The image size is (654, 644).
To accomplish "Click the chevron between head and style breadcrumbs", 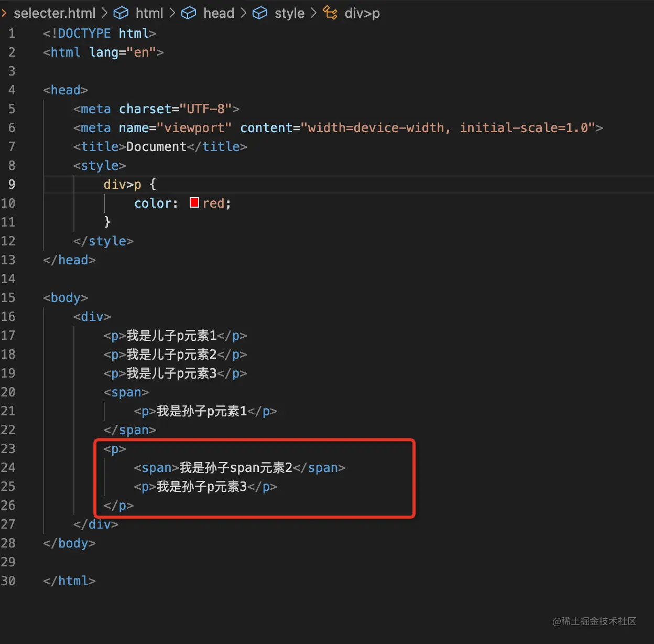I will click(x=243, y=13).
